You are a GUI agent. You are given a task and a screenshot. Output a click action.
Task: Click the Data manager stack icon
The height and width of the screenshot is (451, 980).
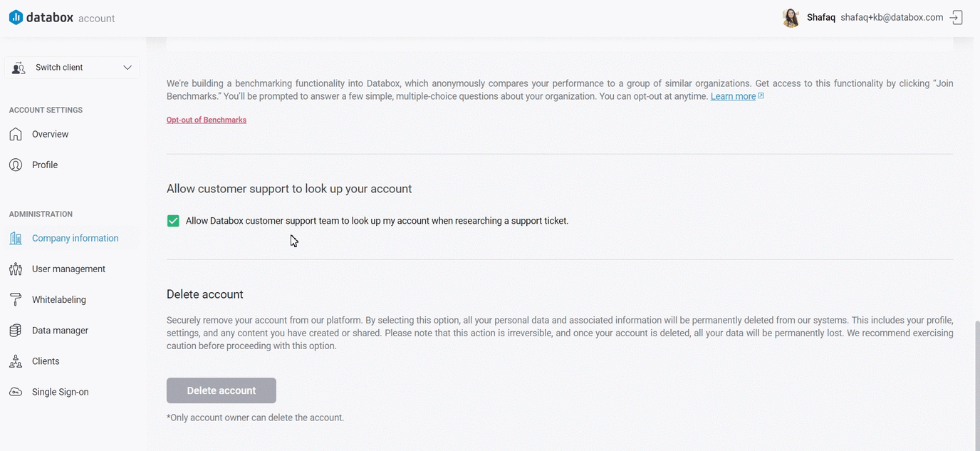pyautogui.click(x=15, y=330)
